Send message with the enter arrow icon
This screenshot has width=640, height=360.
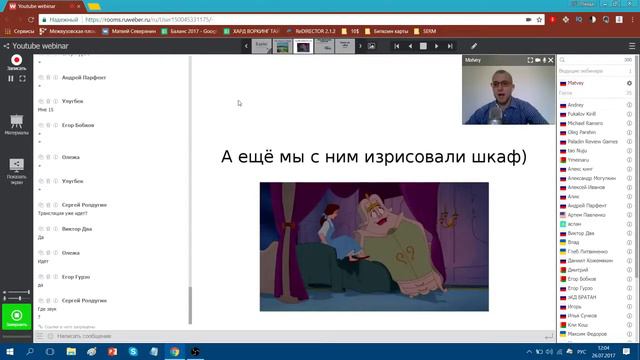549,336
